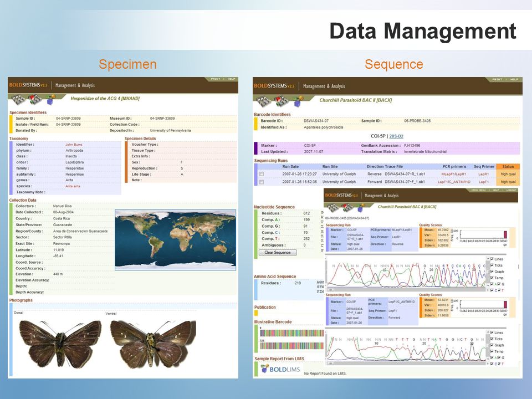532x399 pixels.
Task: Select the Identified As value Apanteles polychrosidis
Action: pyautogui.click(x=323, y=127)
